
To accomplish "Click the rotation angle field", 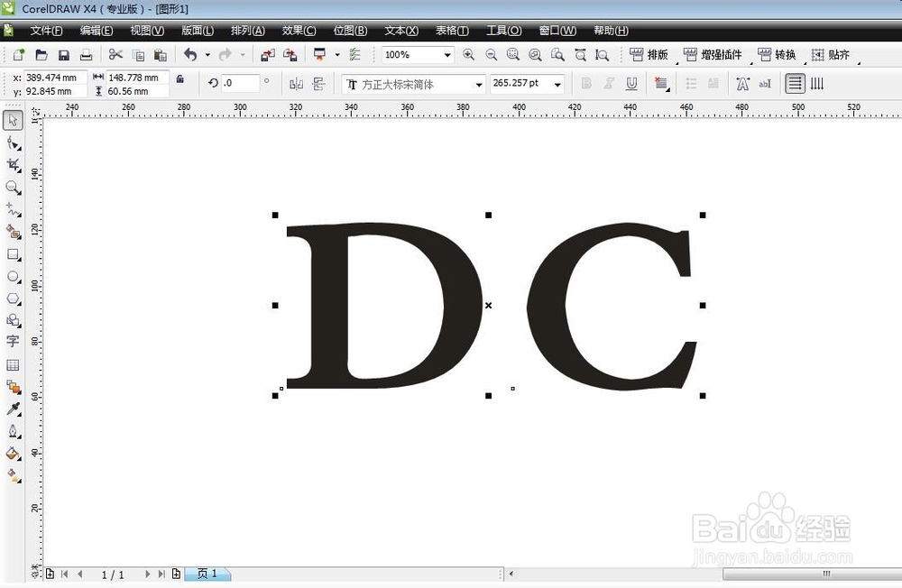I will point(240,84).
